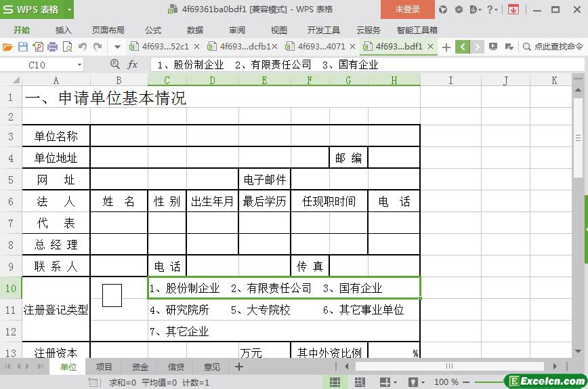Open the WPS 表格 application menu arrow
The image size is (588, 389).
(x=69, y=9)
